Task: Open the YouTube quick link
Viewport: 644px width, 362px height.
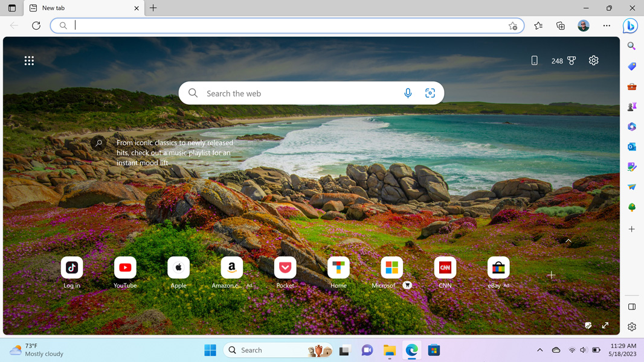Action: click(x=125, y=268)
